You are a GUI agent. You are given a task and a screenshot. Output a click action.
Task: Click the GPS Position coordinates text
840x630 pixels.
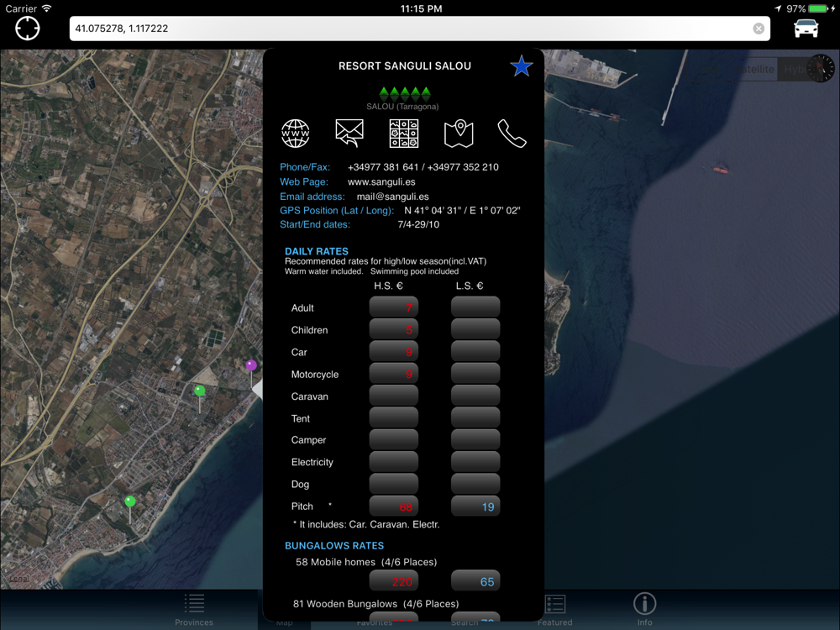click(x=462, y=211)
